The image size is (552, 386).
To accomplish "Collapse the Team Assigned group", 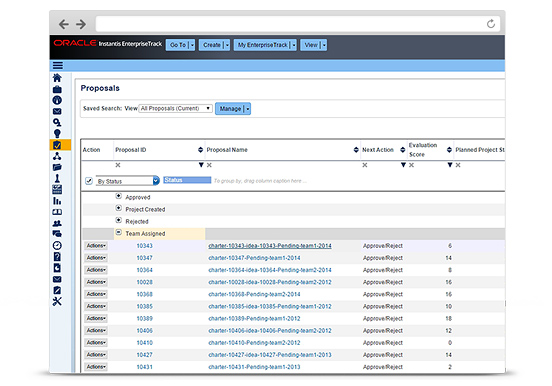I will pyautogui.click(x=119, y=232).
